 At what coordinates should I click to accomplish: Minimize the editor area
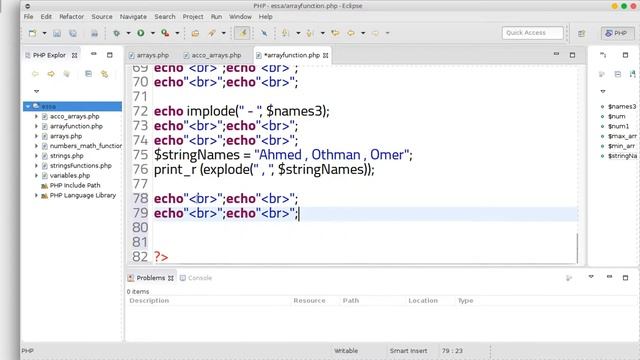(x=556, y=54)
